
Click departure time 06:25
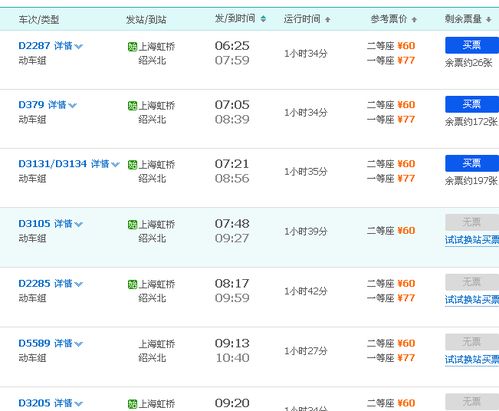pyautogui.click(x=232, y=46)
